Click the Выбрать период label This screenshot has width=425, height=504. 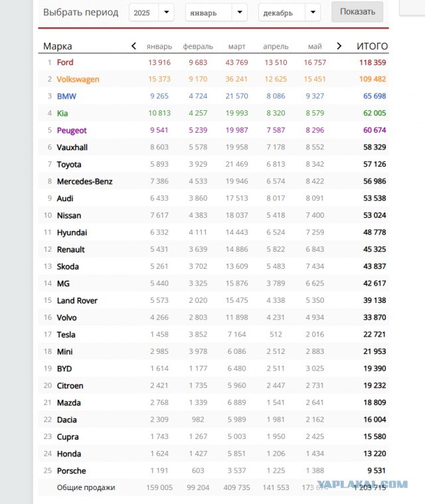[81, 13]
